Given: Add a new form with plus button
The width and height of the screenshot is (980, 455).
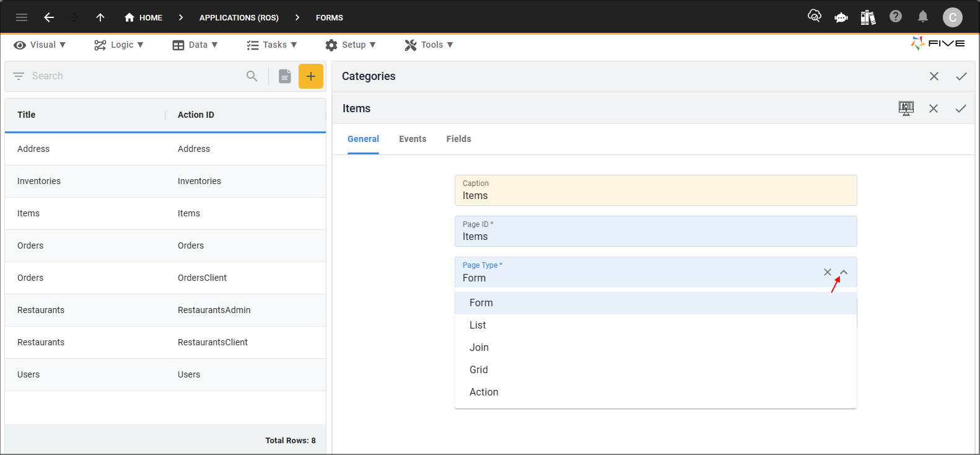Looking at the screenshot, I should pos(311,76).
